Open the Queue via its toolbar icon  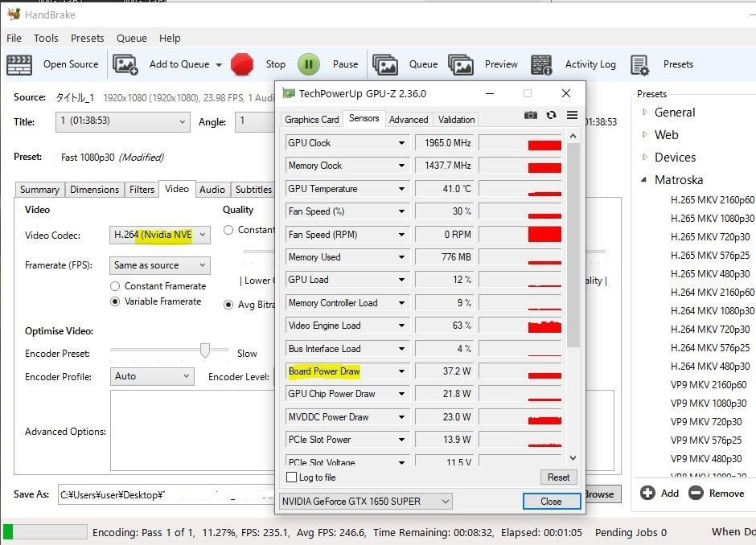[385, 64]
